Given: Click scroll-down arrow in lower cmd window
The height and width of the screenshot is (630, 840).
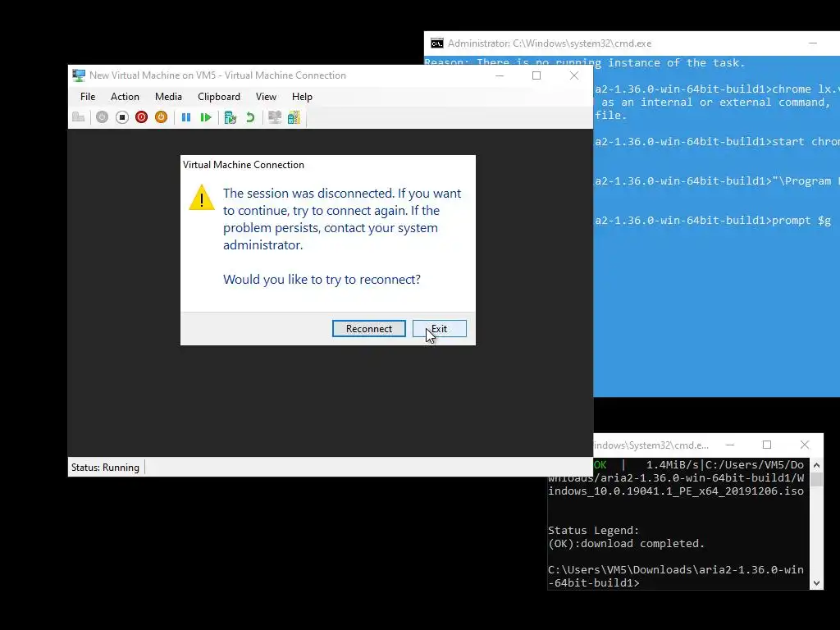Looking at the screenshot, I should pos(816,583).
